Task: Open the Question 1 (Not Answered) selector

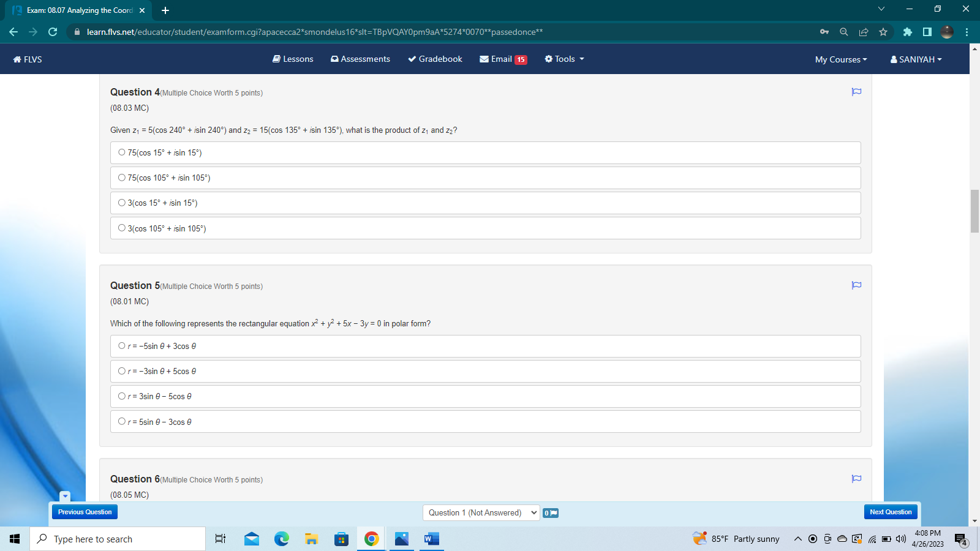Action: pos(481,512)
